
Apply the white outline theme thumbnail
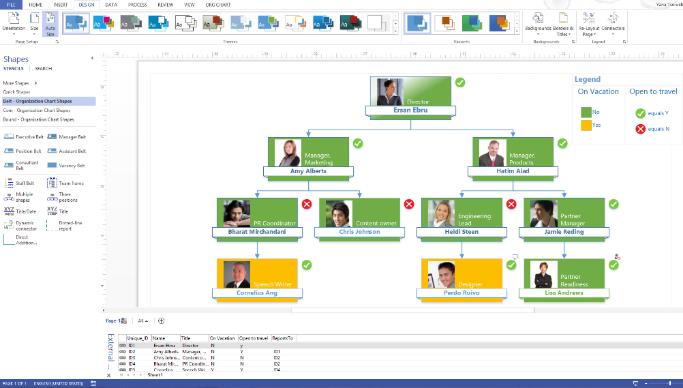click(186, 23)
